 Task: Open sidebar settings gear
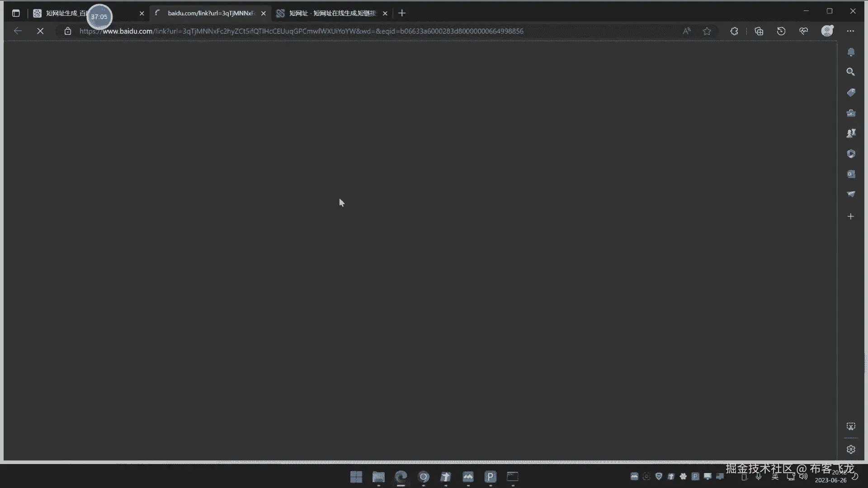[851, 449]
